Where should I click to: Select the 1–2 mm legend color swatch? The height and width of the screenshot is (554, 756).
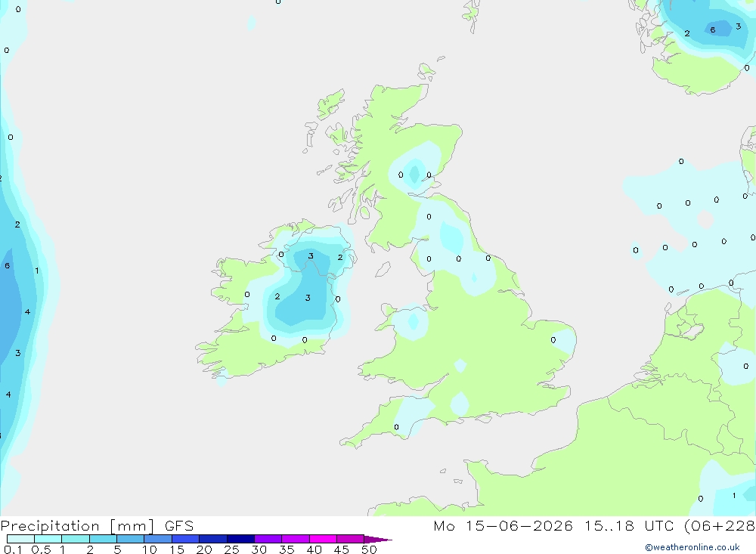click(x=76, y=539)
